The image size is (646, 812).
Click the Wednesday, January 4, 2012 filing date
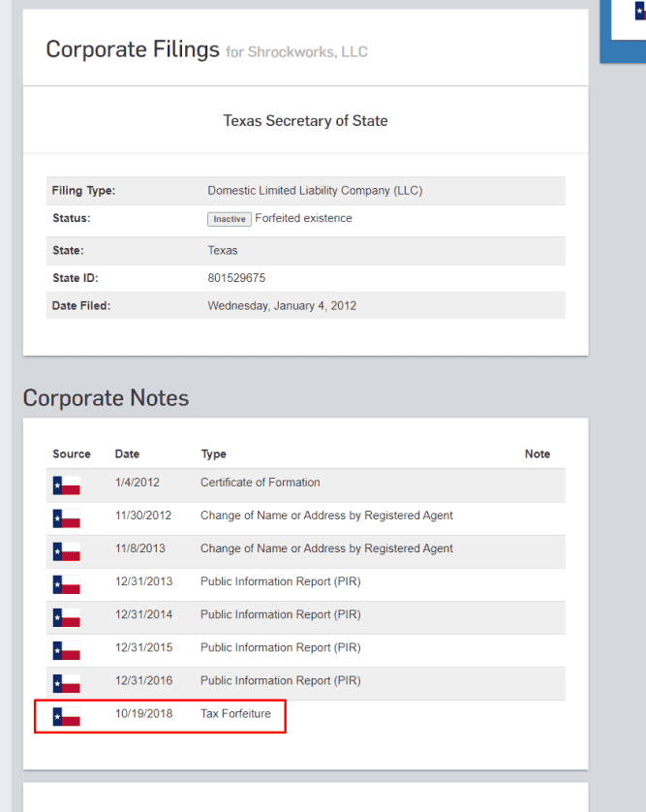[282, 306]
